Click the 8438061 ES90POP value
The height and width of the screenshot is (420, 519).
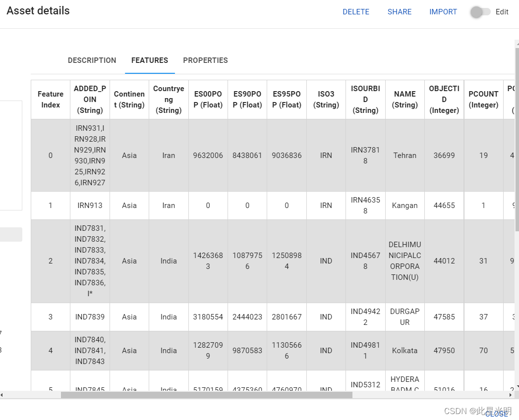point(247,155)
